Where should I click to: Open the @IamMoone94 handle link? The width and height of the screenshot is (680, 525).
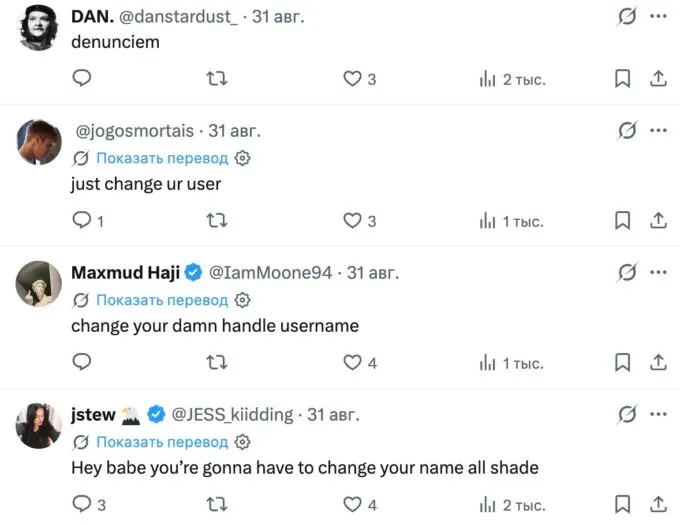[270, 273]
